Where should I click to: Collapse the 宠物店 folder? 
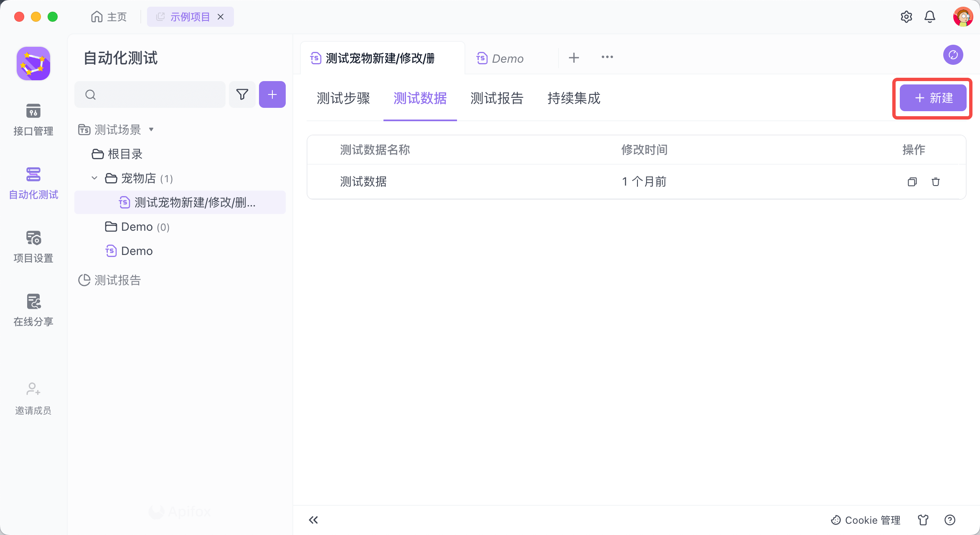coord(94,178)
